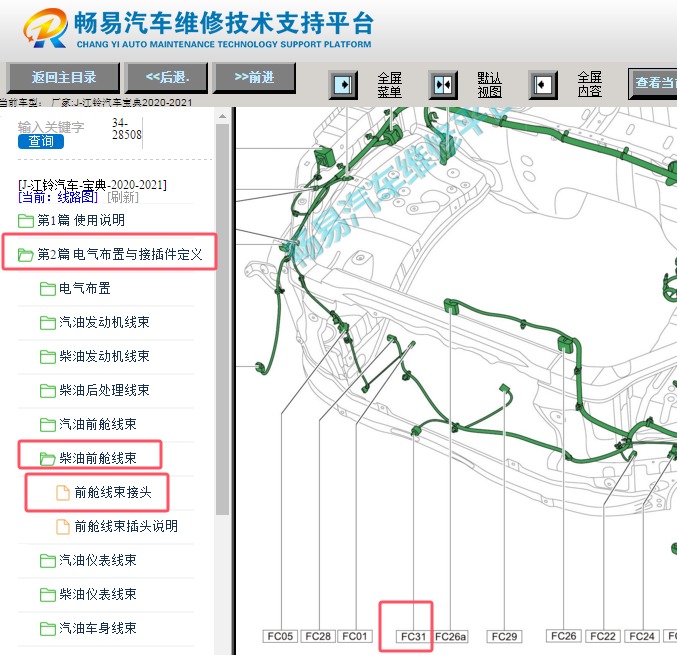Expand 汽油仪表线束 folder
This screenshot has width=677, height=655.
(x=98, y=560)
